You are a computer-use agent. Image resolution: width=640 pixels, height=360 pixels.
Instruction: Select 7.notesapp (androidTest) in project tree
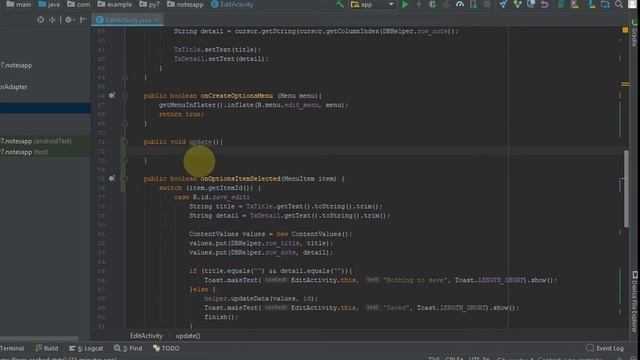36,141
